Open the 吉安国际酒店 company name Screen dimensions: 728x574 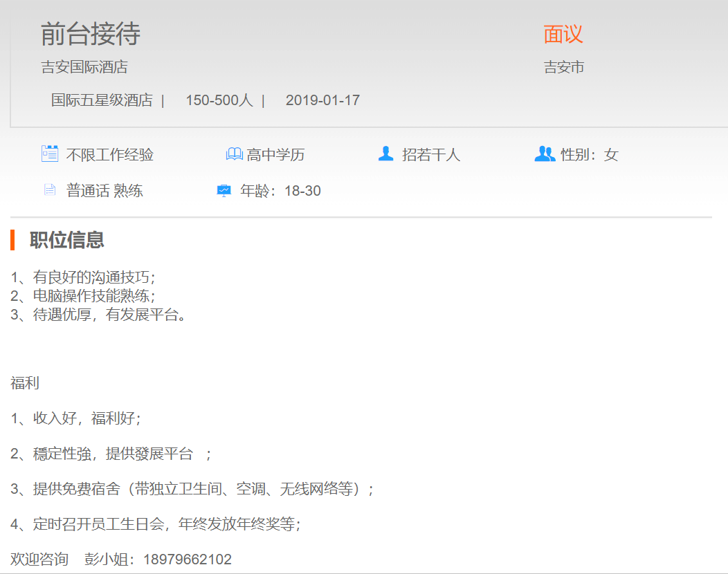point(84,67)
